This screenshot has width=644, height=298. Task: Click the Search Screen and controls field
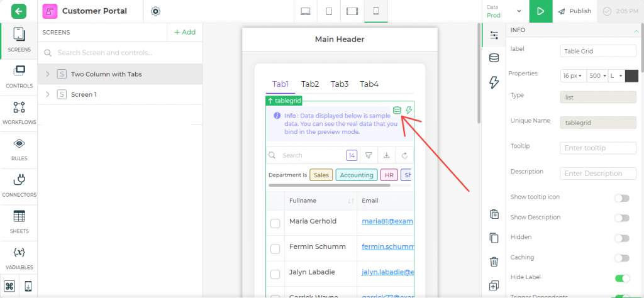point(120,53)
